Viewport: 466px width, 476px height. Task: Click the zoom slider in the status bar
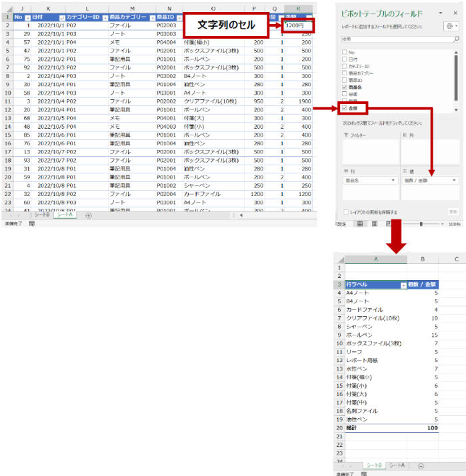point(420,224)
